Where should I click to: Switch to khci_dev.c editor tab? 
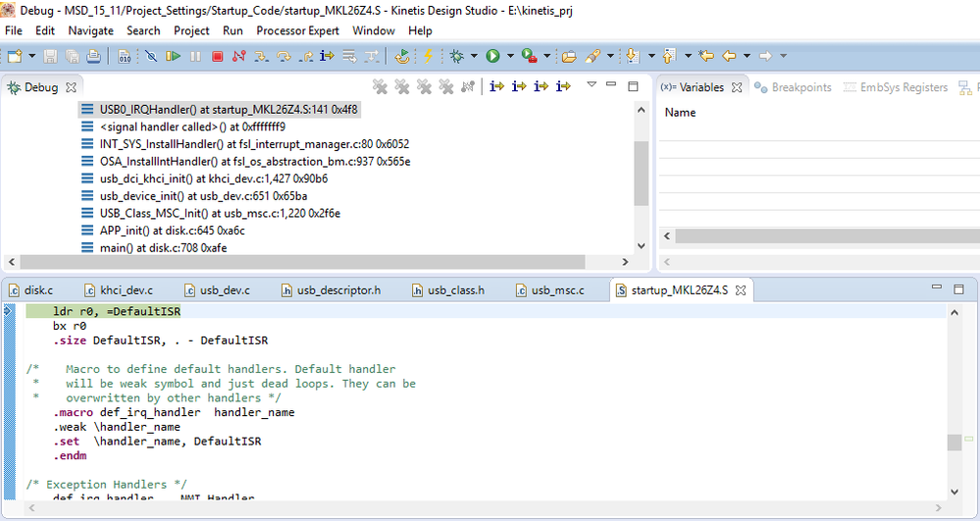(x=119, y=290)
